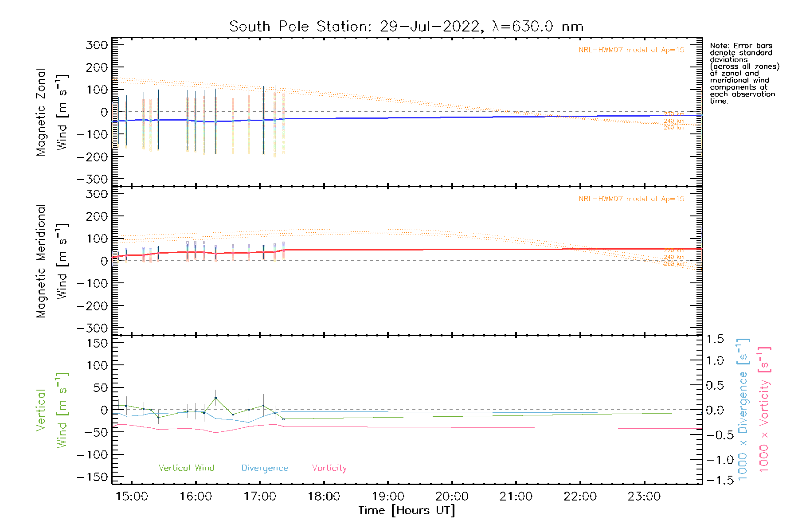Click the blue Divergence legend entry
The image size is (798, 532).
[265, 468]
